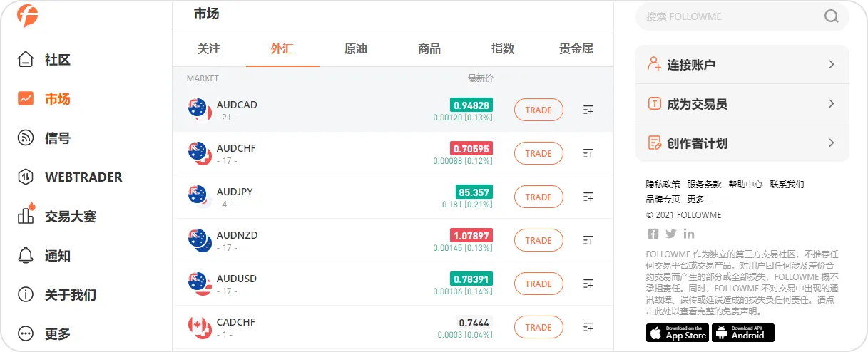
Task: Click the AUDJPY flag icon
Action: tap(200, 197)
